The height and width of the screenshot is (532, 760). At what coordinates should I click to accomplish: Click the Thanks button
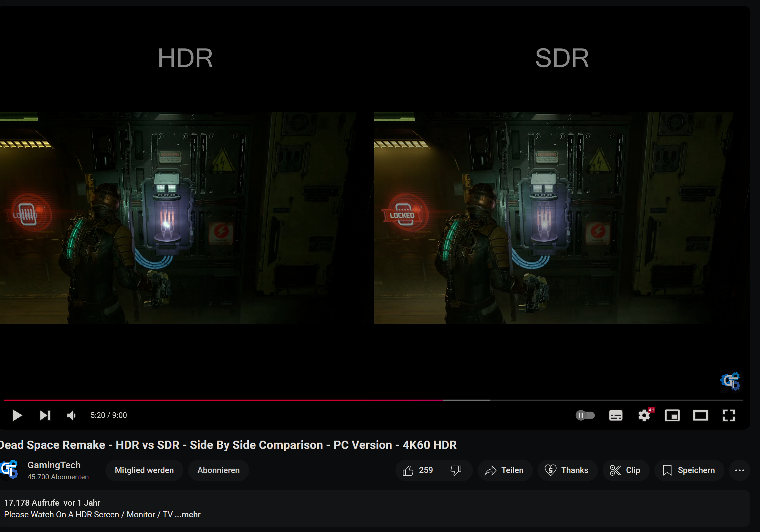pyautogui.click(x=567, y=470)
